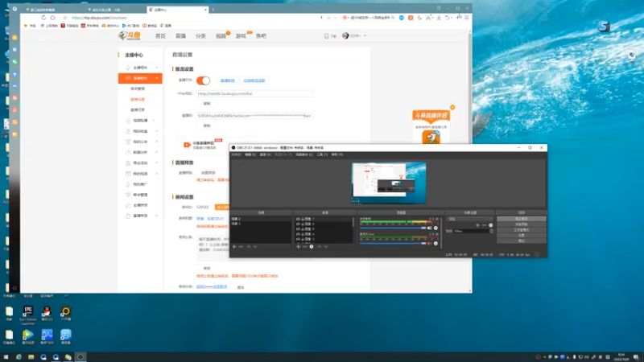This screenshot has width=644, height=362.
Task: Toggle eye visibility of third listed source
Action: click(298, 229)
